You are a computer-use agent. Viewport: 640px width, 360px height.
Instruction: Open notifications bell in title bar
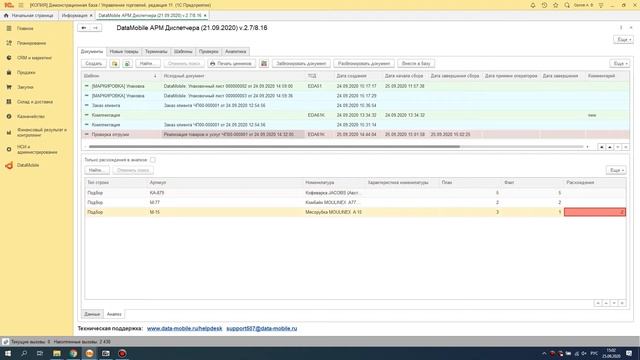pos(533,5)
